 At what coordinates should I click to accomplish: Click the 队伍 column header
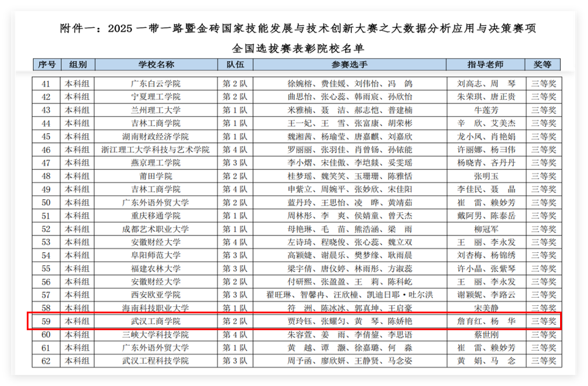pyautogui.click(x=235, y=65)
